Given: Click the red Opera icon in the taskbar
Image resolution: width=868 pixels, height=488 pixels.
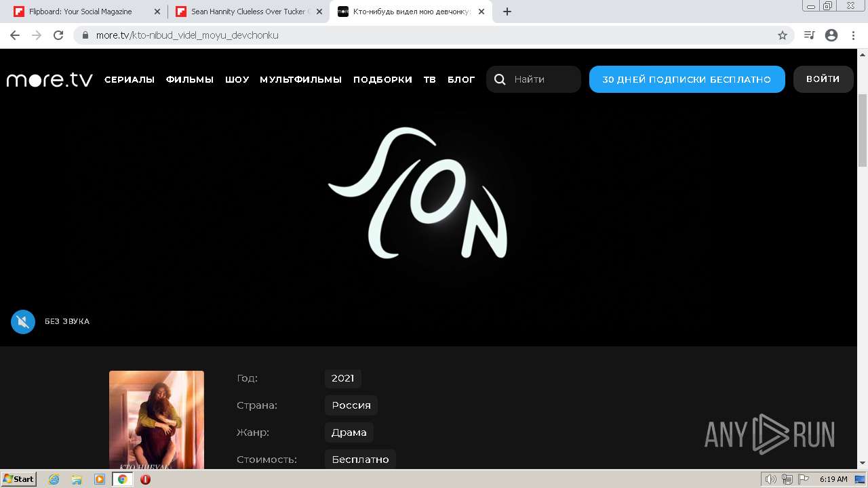Looking at the screenshot, I should point(145,479).
